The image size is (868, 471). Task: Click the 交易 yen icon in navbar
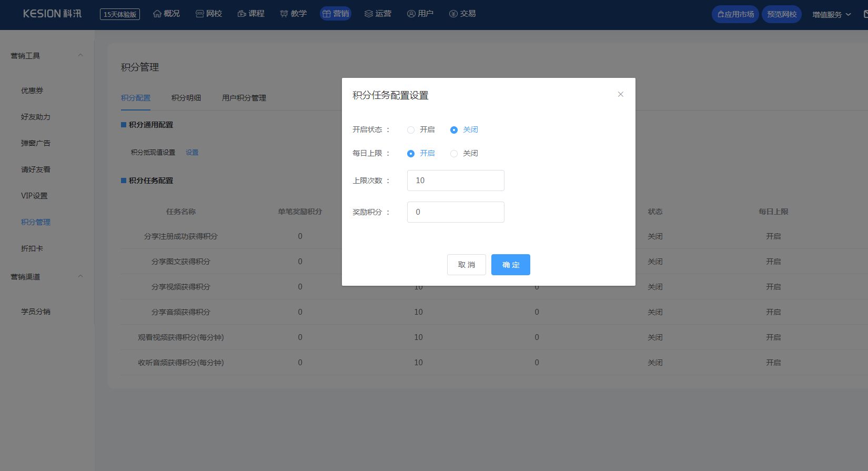[453, 14]
